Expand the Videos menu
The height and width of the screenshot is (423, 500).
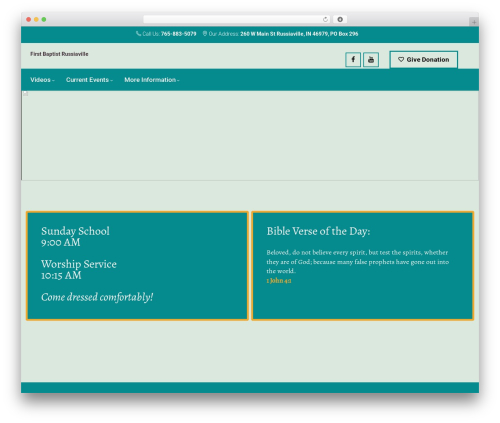[42, 80]
